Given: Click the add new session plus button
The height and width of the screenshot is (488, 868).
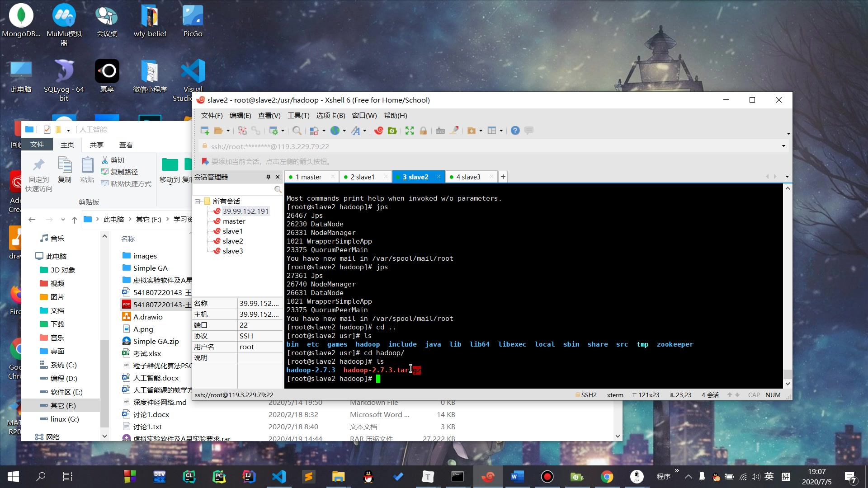Looking at the screenshot, I should coord(503,176).
